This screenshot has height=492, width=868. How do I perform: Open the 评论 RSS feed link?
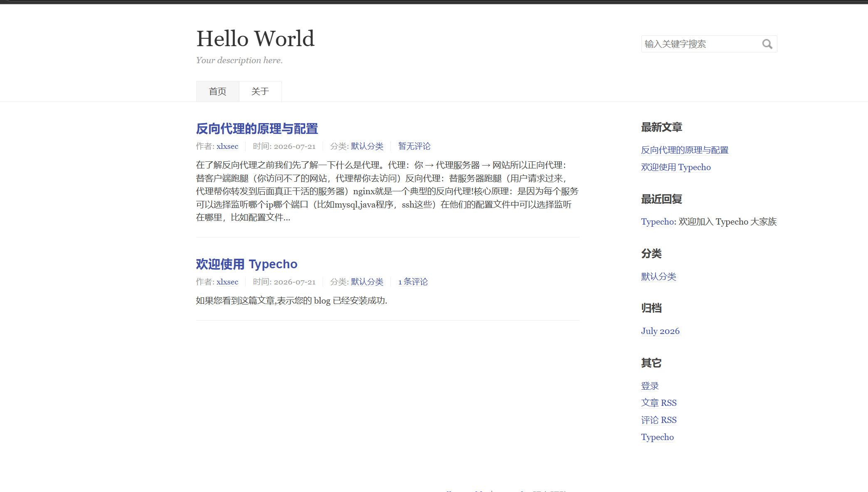click(659, 420)
